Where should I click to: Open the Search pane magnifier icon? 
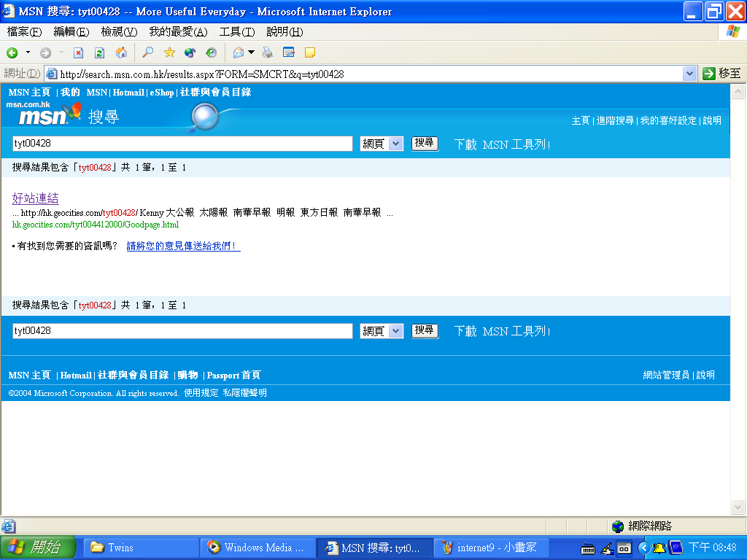147,52
